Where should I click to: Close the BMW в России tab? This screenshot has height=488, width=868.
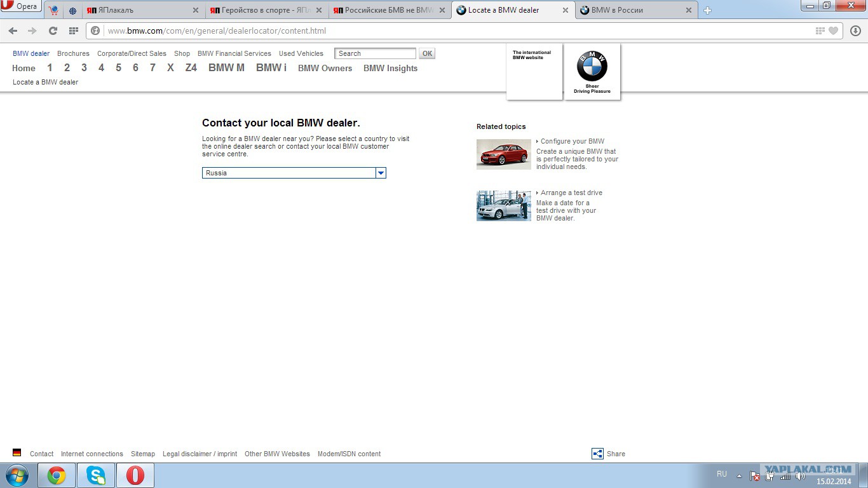tap(688, 10)
